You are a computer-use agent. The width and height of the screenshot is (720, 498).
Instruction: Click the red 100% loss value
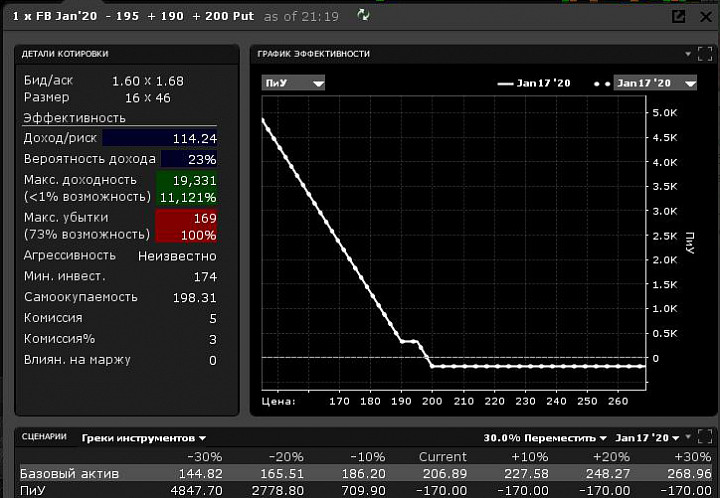tap(198, 235)
